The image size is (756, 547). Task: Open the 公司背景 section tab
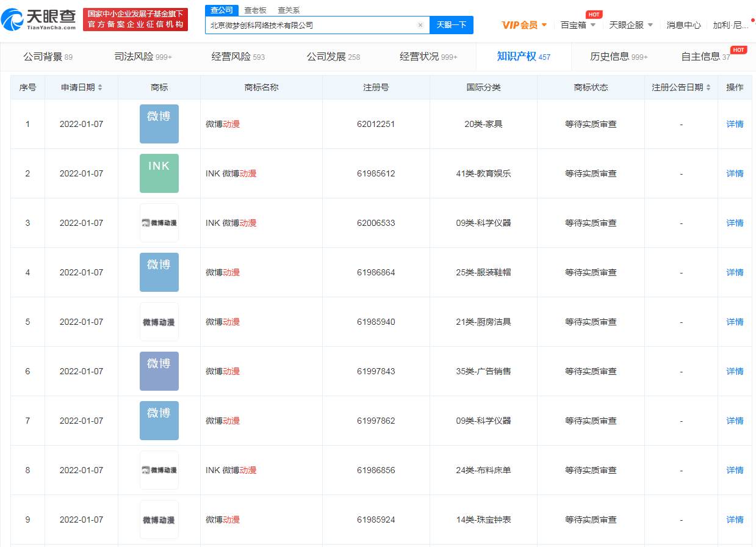coord(48,57)
